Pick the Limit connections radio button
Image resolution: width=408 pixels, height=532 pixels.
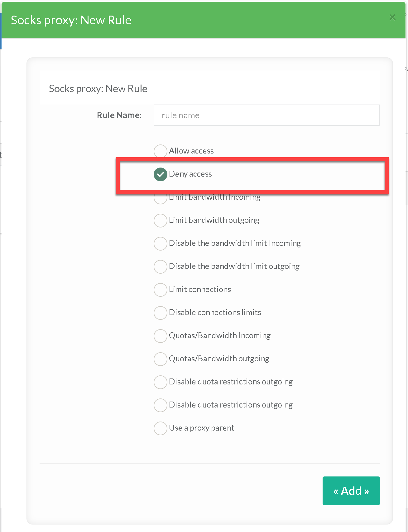pos(160,290)
